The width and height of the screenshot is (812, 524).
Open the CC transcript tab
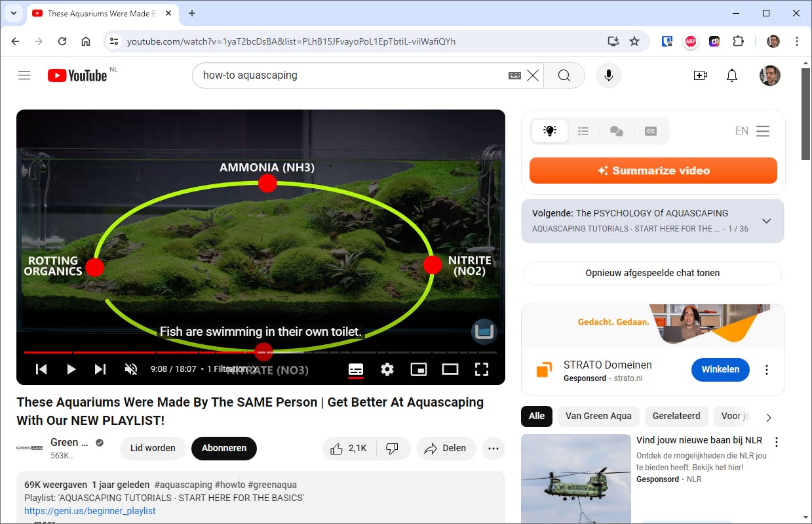(x=651, y=131)
